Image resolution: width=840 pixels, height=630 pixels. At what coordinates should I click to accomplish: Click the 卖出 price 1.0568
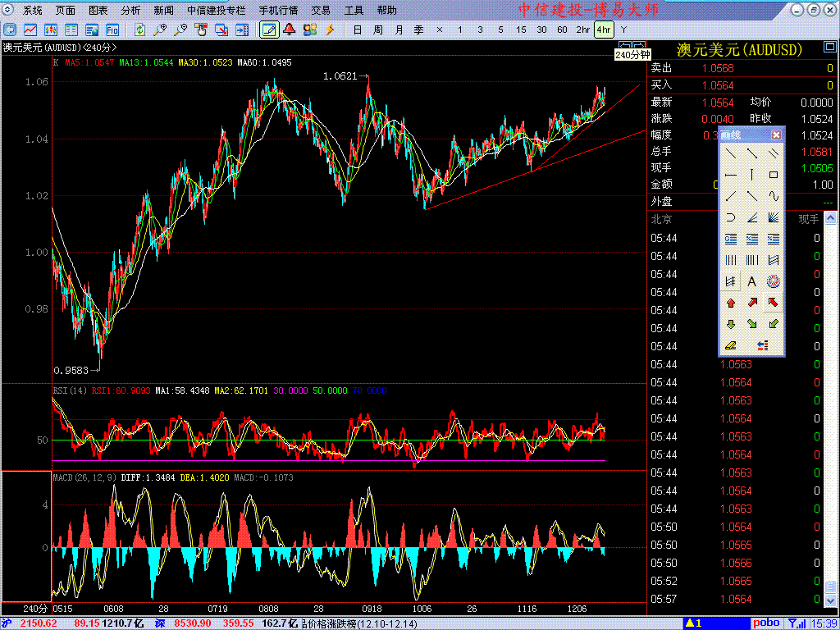pyautogui.click(x=718, y=68)
